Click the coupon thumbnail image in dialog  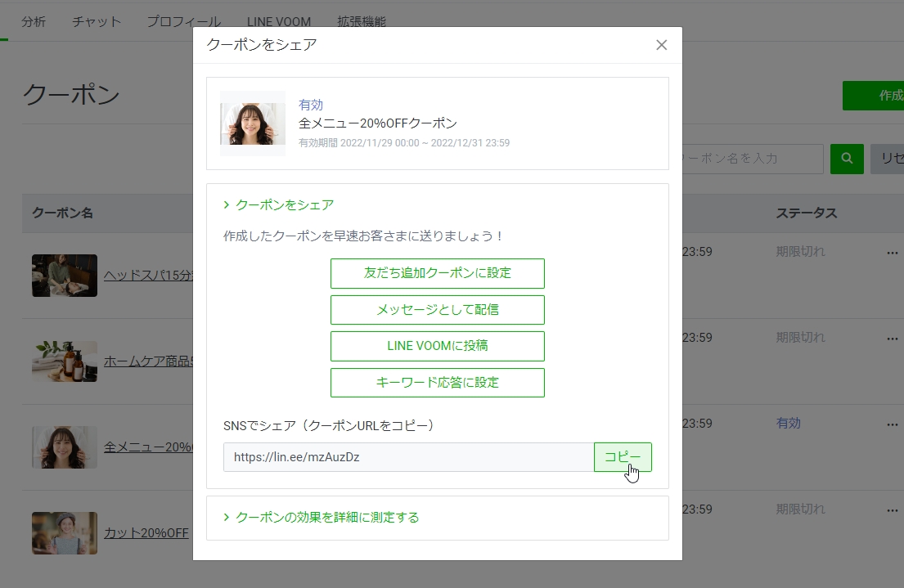click(253, 123)
